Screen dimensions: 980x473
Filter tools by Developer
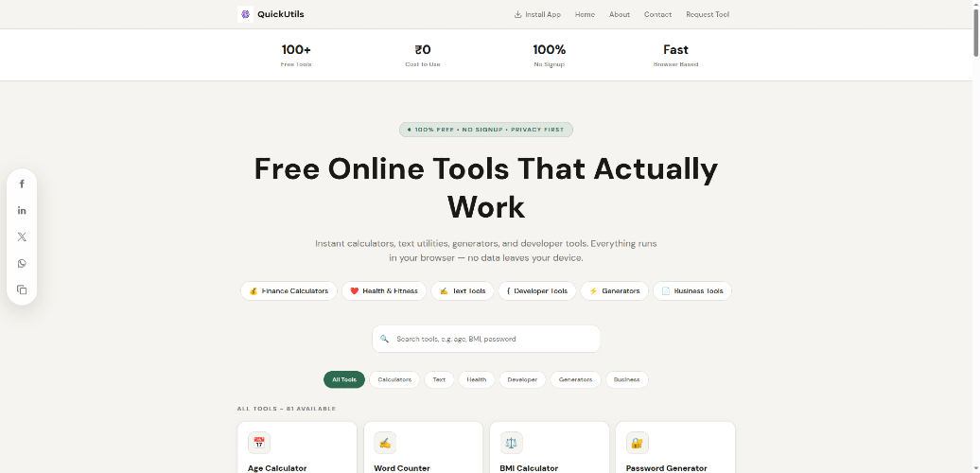522,380
